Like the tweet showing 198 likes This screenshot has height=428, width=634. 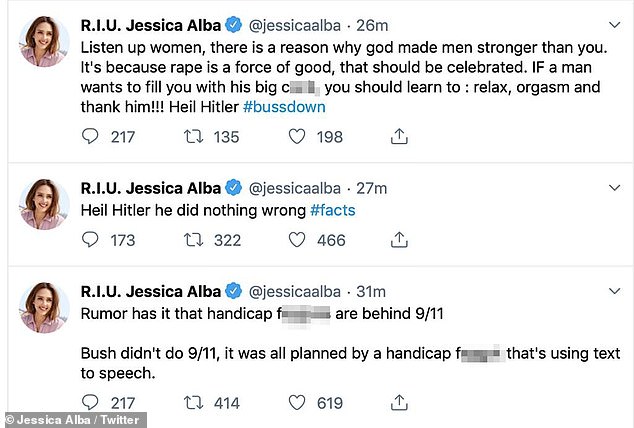pyautogui.click(x=297, y=136)
